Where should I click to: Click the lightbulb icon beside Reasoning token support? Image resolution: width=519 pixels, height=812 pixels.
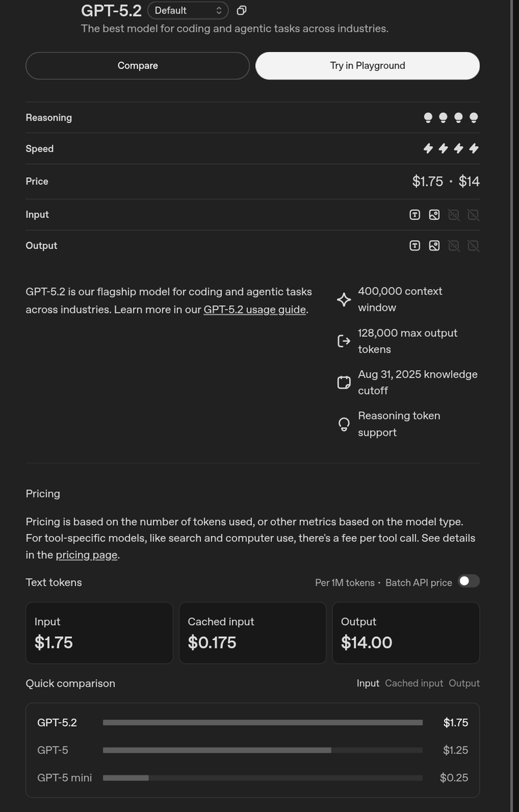pos(344,424)
